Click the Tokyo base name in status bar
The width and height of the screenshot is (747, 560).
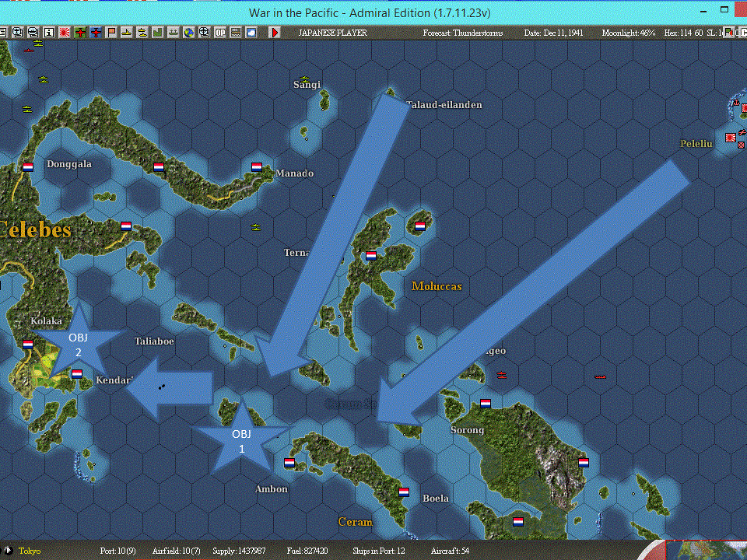tap(30, 551)
